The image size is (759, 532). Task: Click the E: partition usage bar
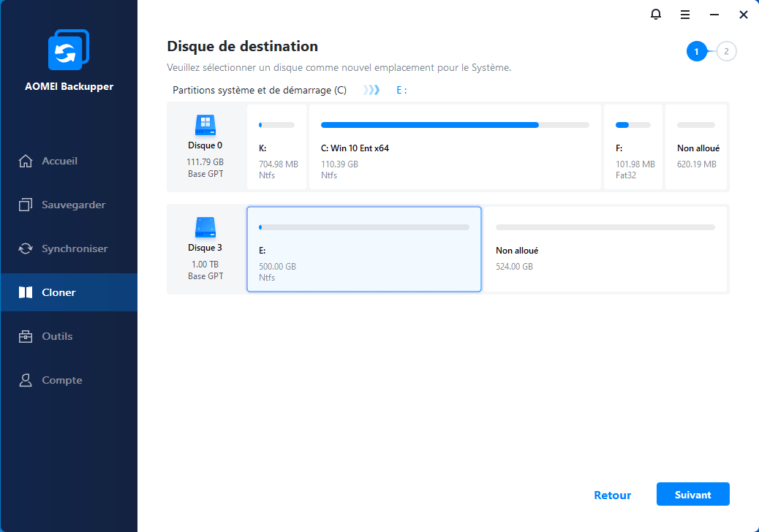(x=364, y=227)
